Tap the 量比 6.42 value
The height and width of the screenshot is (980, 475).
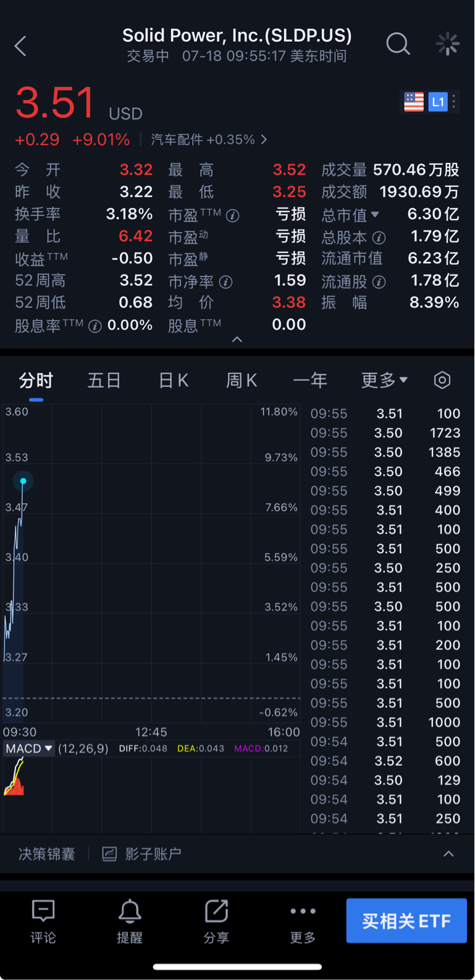click(135, 236)
